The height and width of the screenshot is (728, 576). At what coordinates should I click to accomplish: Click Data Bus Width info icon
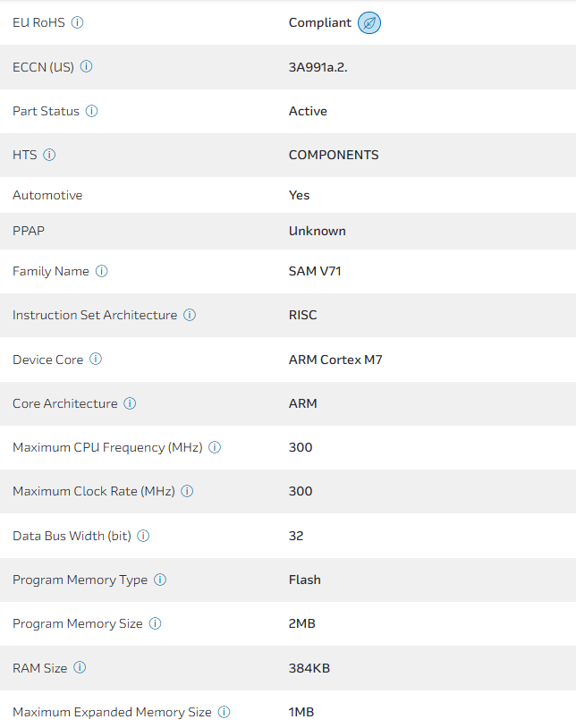[143, 536]
